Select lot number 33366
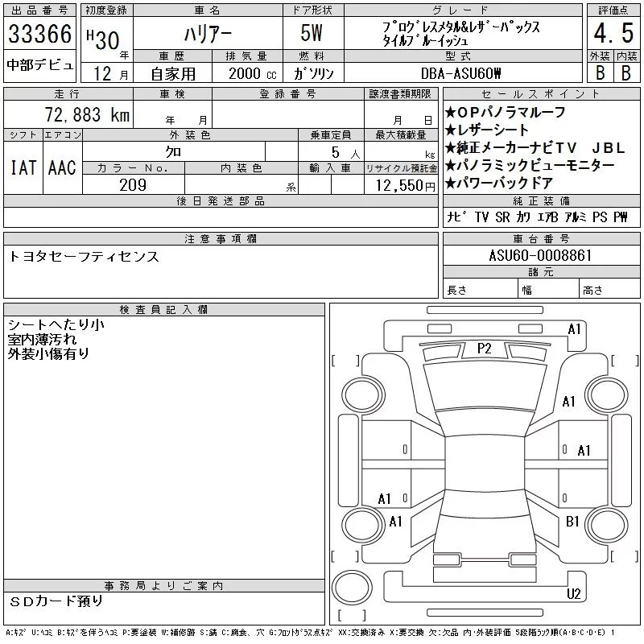644x644 pixels. [x=40, y=35]
